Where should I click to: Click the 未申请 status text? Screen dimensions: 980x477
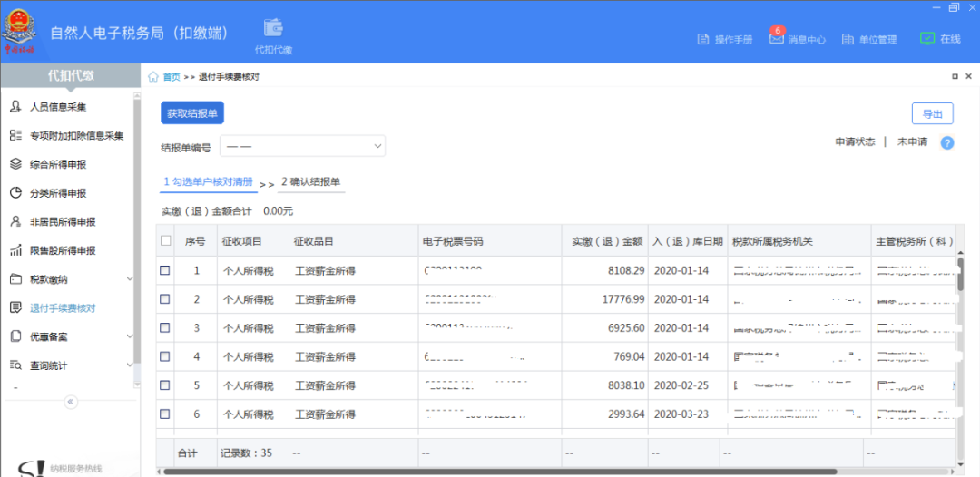[913, 141]
